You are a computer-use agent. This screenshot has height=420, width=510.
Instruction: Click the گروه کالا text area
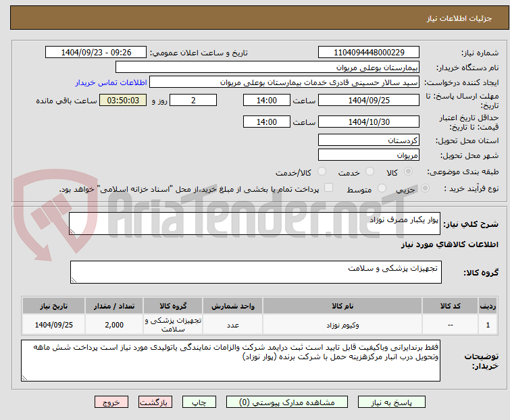tap(256, 272)
